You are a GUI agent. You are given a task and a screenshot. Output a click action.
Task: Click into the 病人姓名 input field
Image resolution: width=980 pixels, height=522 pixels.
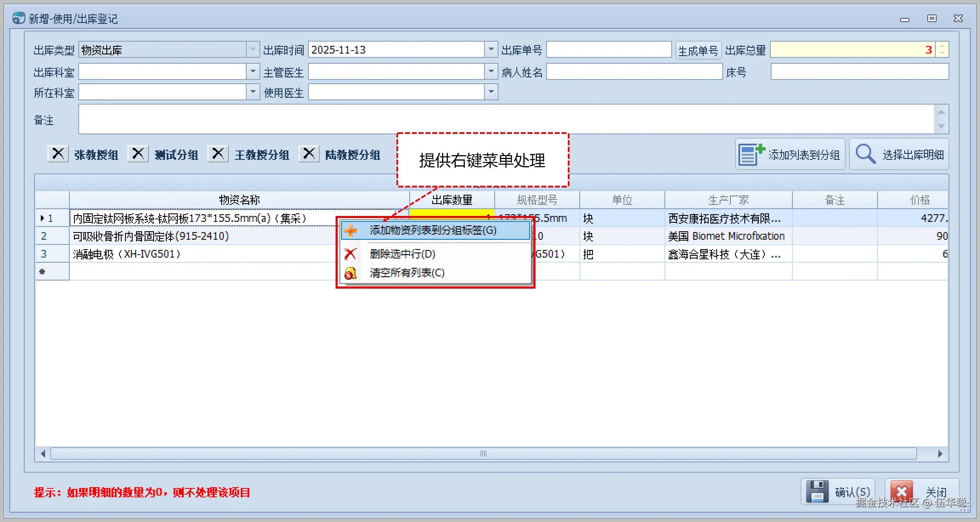(634, 71)
